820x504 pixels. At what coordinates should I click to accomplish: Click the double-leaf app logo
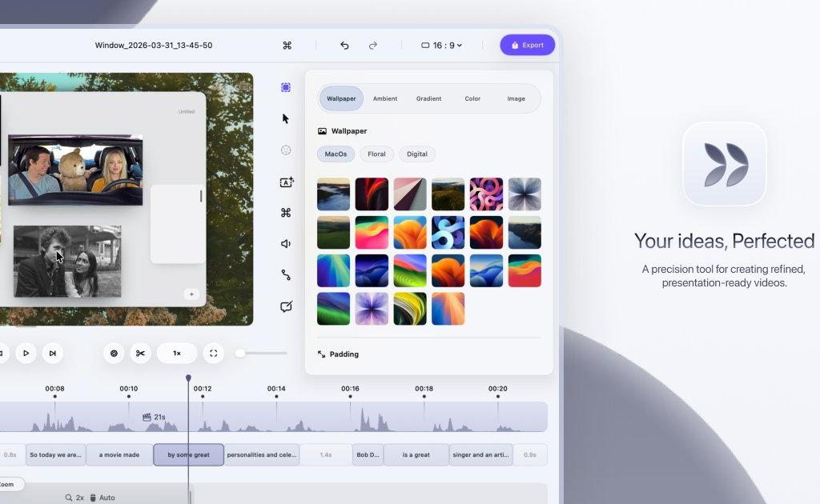725,164
